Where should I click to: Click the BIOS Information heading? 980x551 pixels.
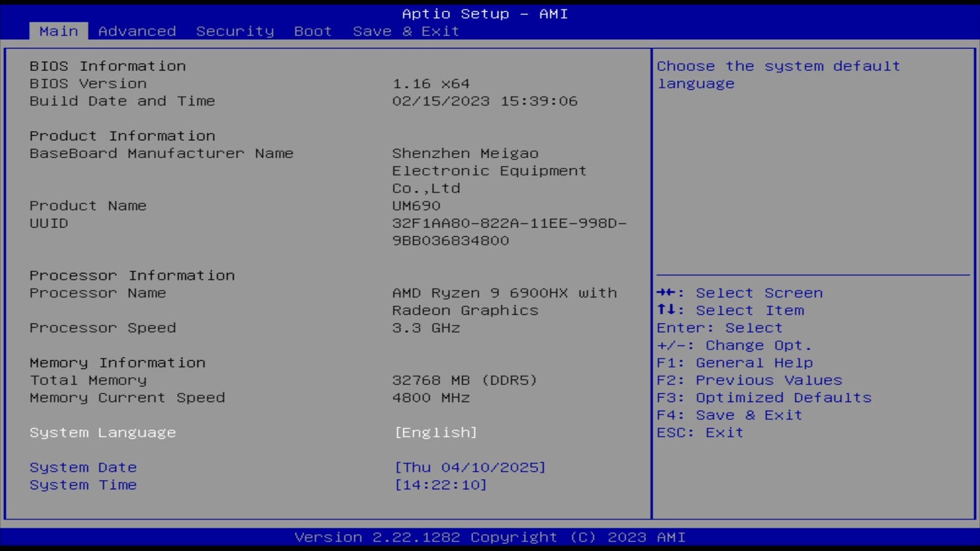coord(108,66)
